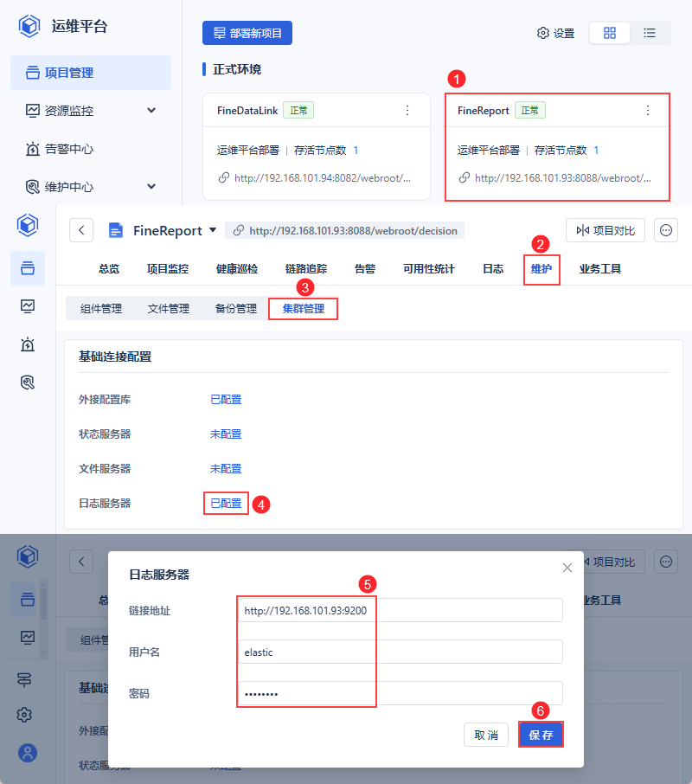Click 取消 in the log server dialog
This screenshot has height=784, width=692.
(486, 735)
